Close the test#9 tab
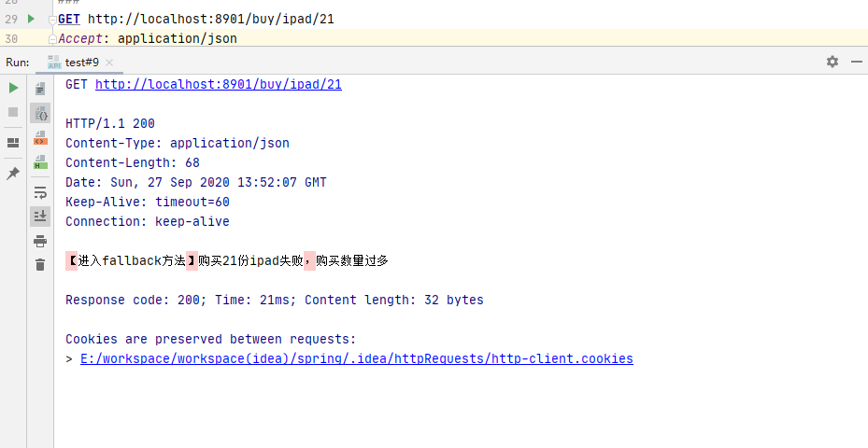The image size is (868, 448). tap(109, 63)
